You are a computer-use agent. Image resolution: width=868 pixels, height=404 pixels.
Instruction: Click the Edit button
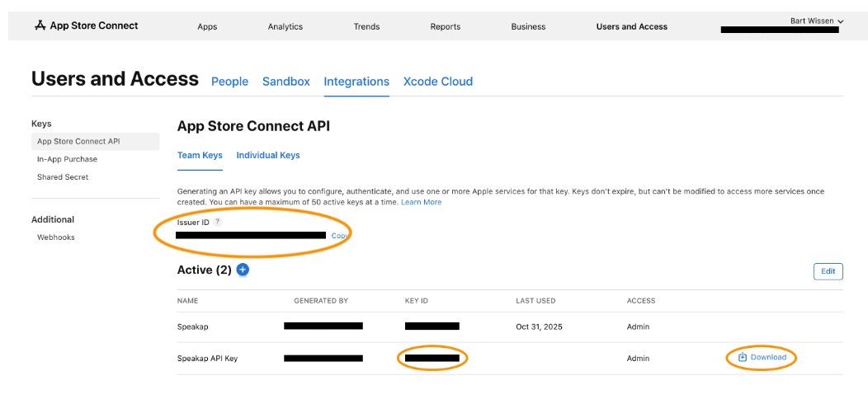tap(828, 272)
